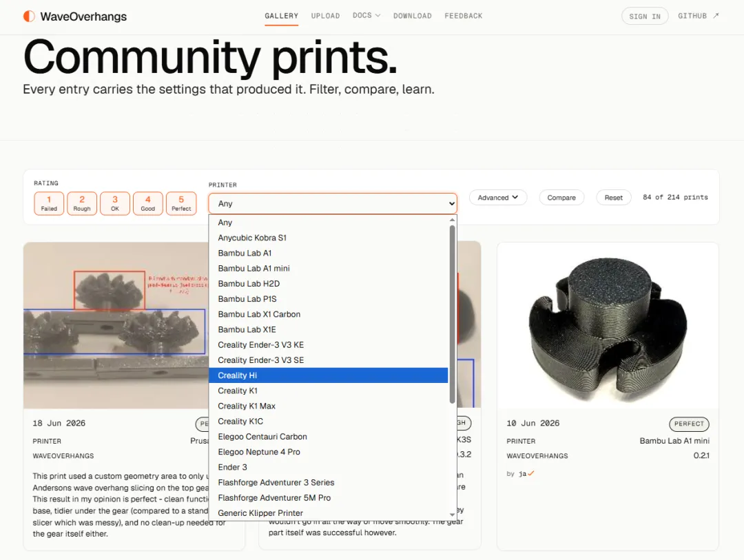The image size is (744, 560).
Task: Click the 84 of 214 prints count
Action: click(x=675, y=197)
